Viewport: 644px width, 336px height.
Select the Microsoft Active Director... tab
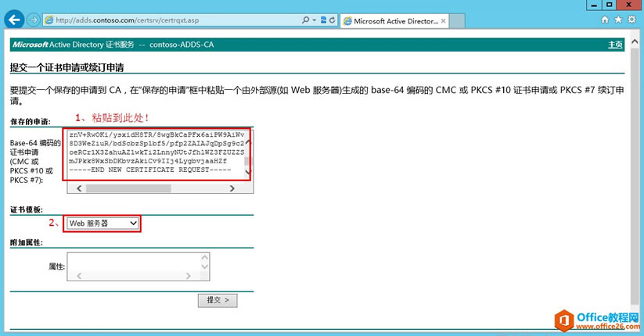[394, 21]
